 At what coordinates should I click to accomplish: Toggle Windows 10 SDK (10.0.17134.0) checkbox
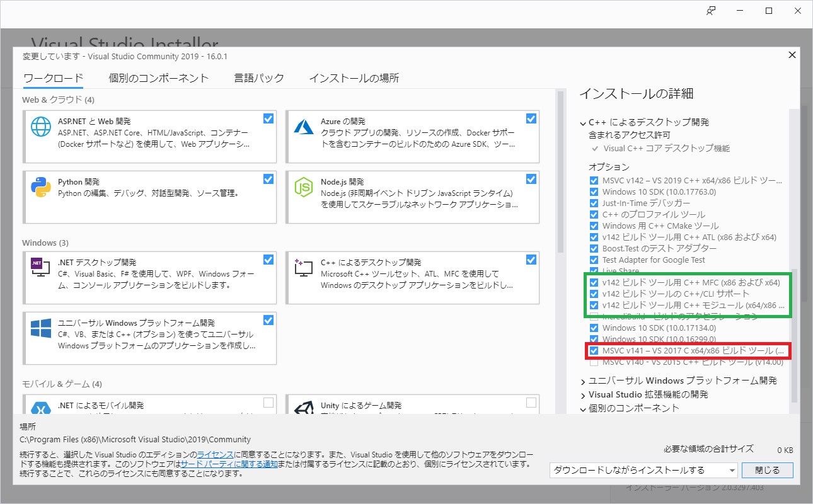pyautogui.click(x=594, y=328)
